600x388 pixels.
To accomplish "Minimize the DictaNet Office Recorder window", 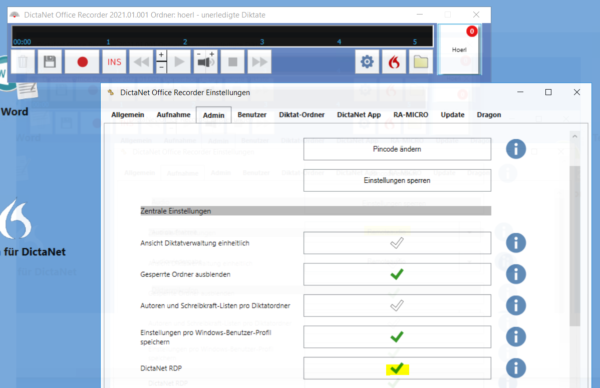I will click(420, 15).
